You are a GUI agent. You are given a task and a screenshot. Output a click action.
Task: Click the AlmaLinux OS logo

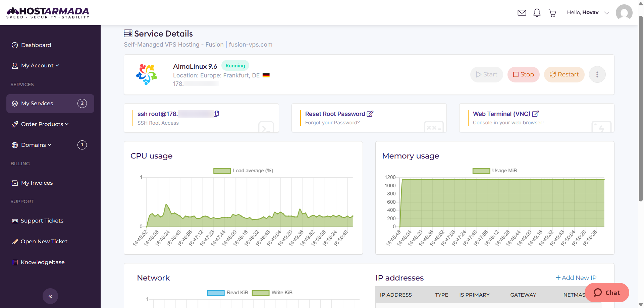pyautogui.click(x=147, y=74)
